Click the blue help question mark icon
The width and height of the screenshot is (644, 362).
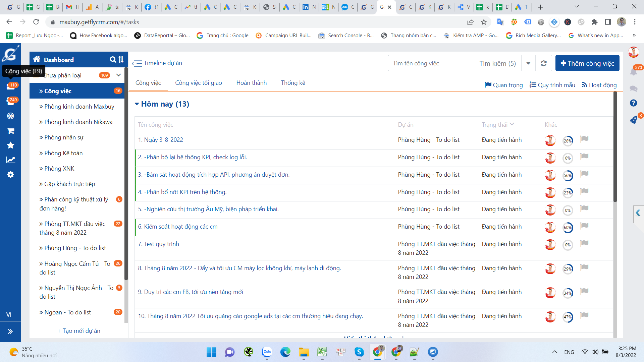point(633,103)
